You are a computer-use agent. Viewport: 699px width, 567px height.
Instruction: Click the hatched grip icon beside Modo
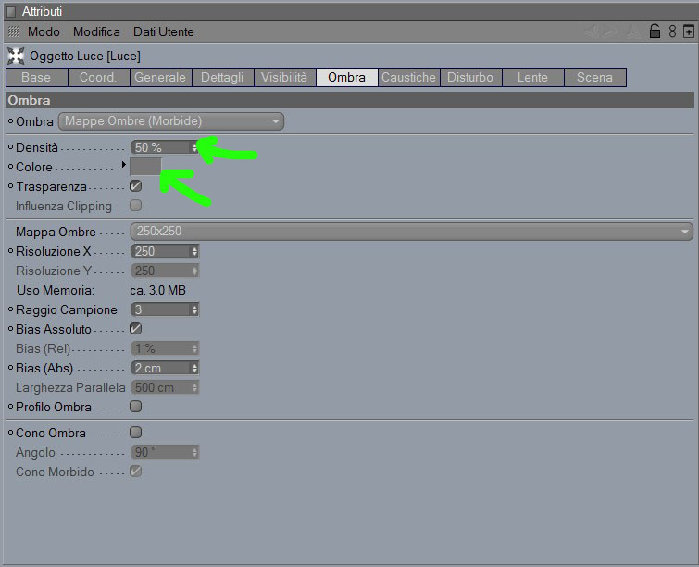pos(14,32)
